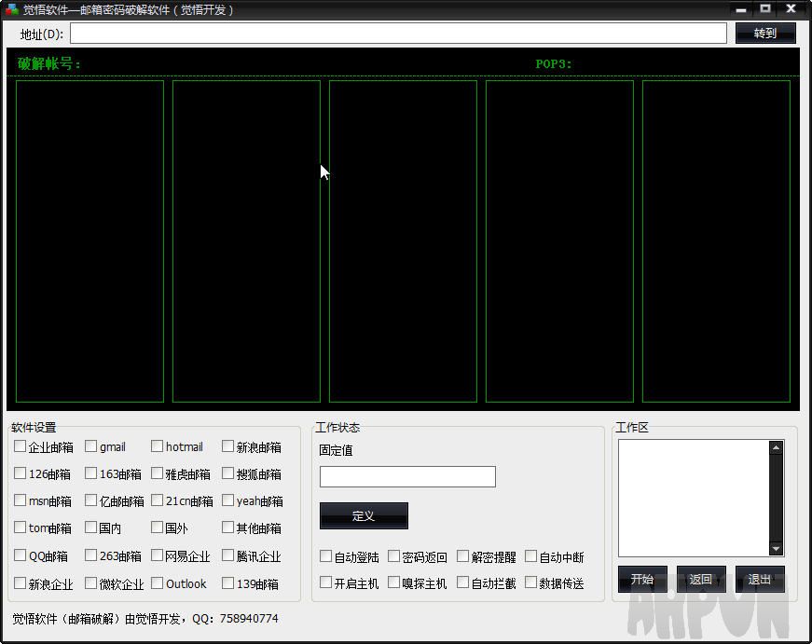Click the 地址(D) address input field
The height and width of the screenshot is (644, 812).
click(397, 34)
